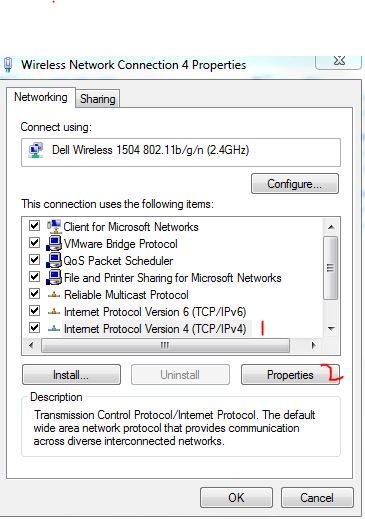
Task: Disable Internet Protocol Version 6 checkbox
Action: [34, 311]
